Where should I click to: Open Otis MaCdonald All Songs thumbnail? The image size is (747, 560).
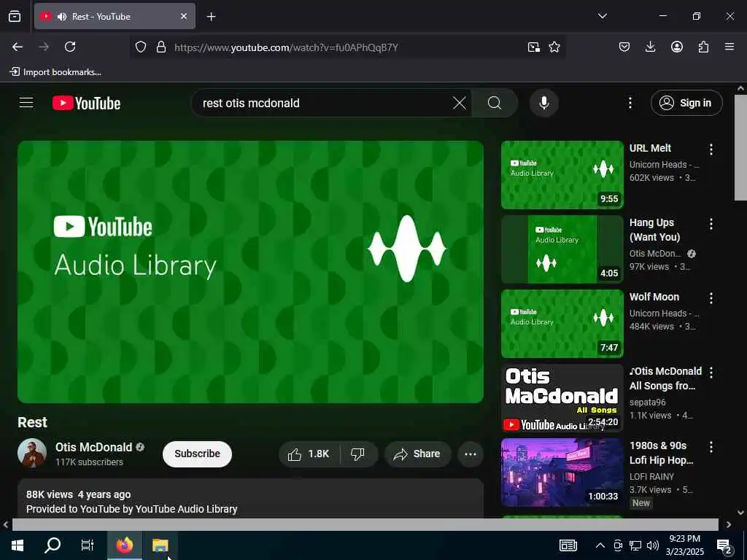point(562,397)
